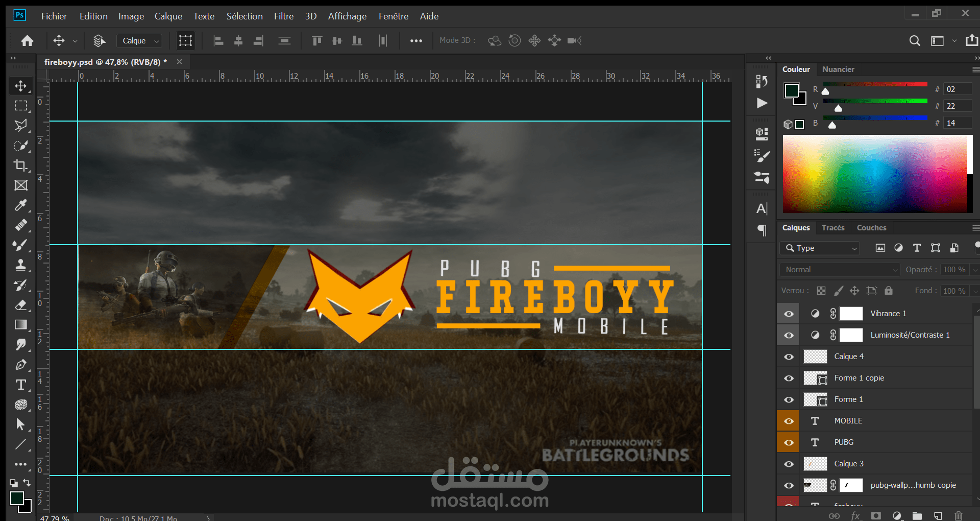
Task: Switch to the Couches tab
Action: pyautogui.click(x=871, y=228)
